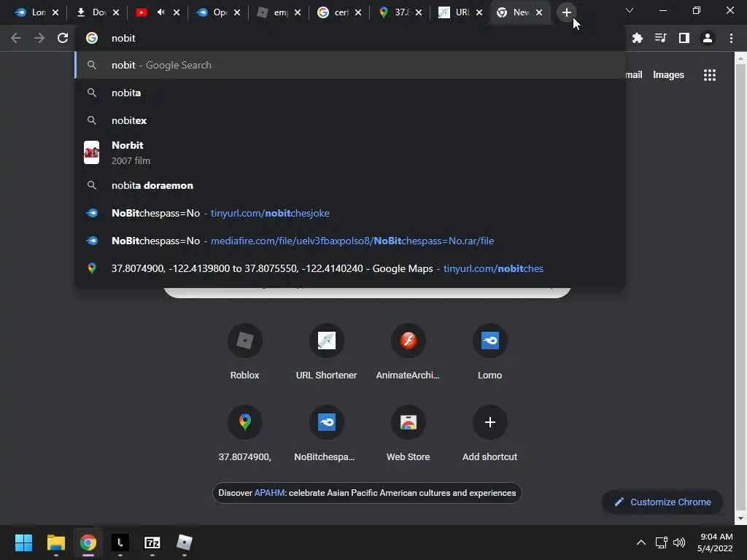Close the New Tab tab
The height and width of the screenshot is (560, 747).
(x=539, y=12)
